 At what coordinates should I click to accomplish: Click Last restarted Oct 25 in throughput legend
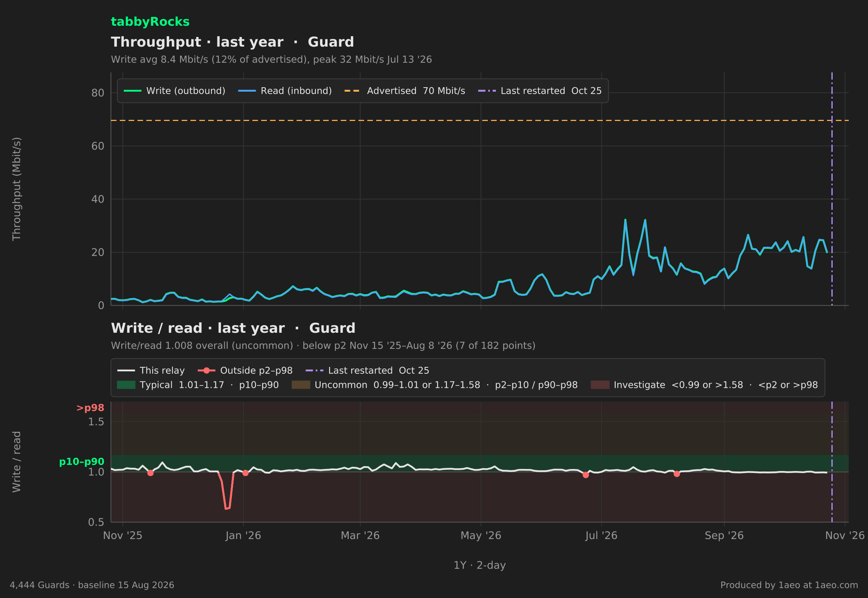[x=540, y=91]
